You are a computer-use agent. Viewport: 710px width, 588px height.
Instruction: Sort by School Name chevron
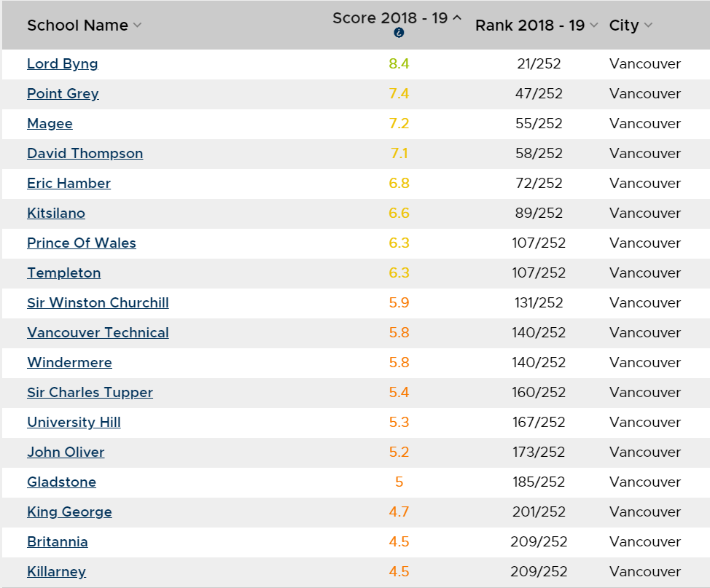point(137,26)
